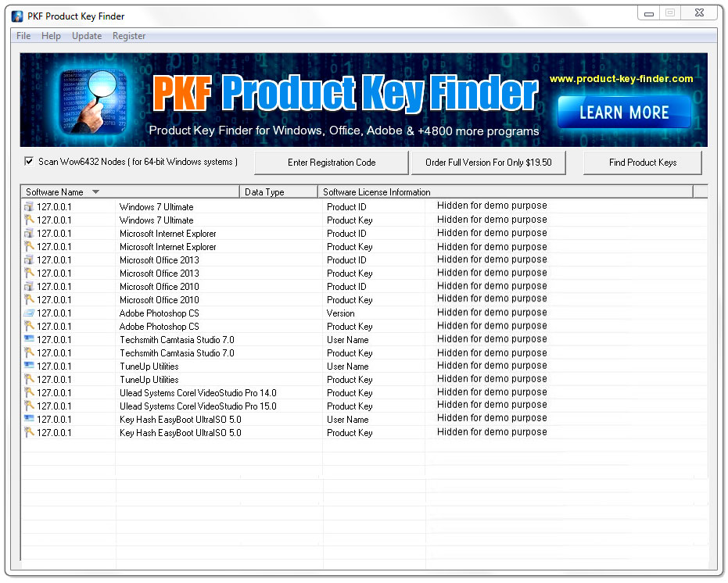Viewport: 728px width, 583px height.
Task: Select Microsoft Office 2013 in Product Key row
Action: (x=160, y=274)
